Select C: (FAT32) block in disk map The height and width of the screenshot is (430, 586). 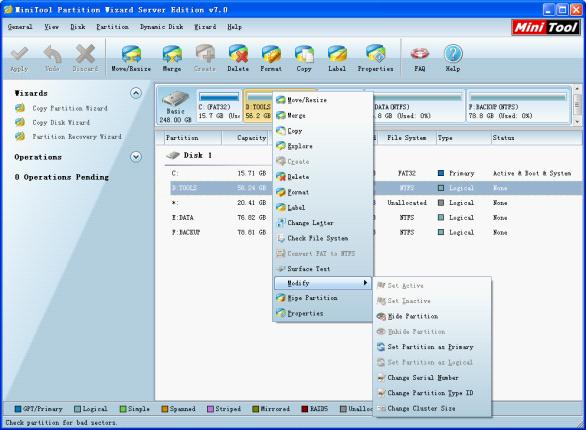pos(219,106)
